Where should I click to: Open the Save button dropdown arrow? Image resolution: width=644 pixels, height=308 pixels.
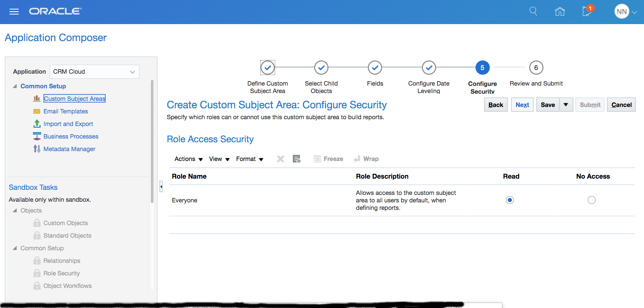pos(566,105)
